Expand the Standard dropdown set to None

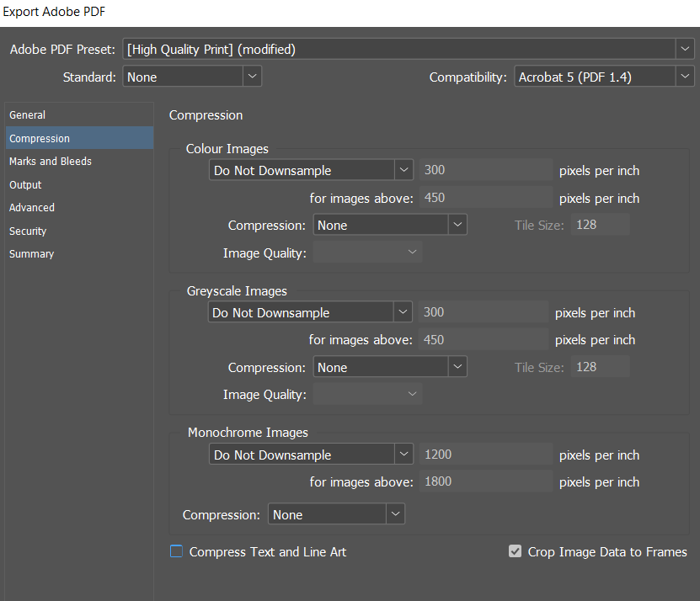[192, 77]
